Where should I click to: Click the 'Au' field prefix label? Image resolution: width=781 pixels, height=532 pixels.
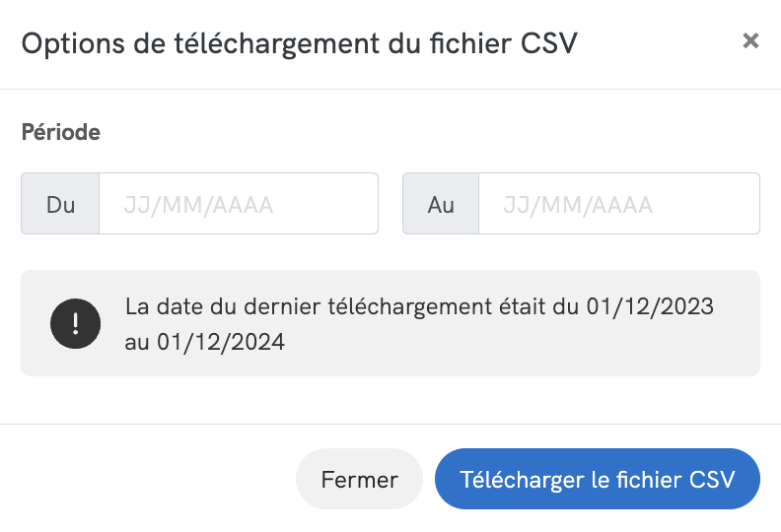pyautogui.click(x=441, y=204)
